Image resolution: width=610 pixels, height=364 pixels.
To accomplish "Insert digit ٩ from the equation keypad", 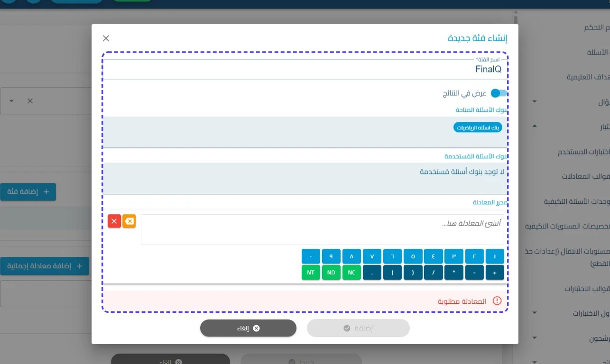I will tap(331, 256).
